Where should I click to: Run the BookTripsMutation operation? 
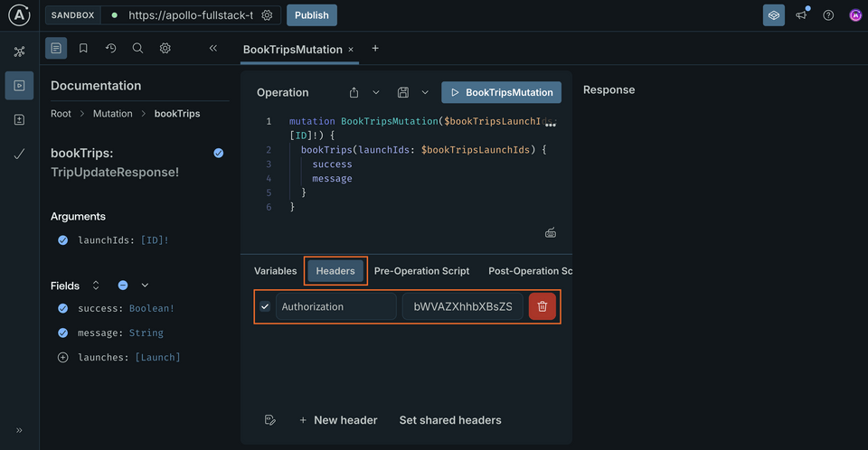click(501, 92)
